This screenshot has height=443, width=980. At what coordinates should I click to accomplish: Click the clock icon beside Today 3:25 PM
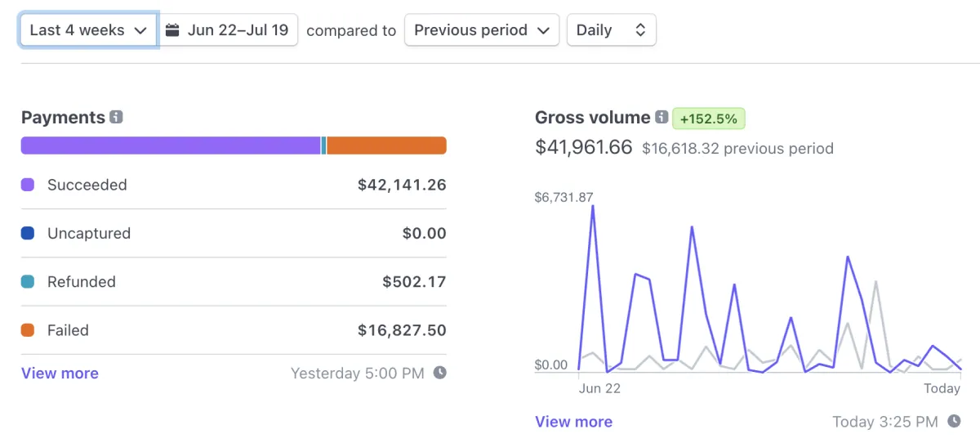tap(954, 422)
